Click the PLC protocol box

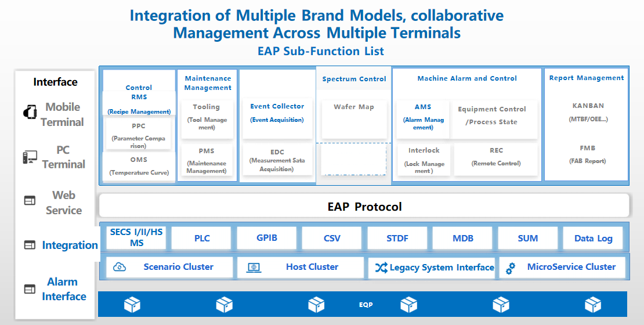(202, 238)
